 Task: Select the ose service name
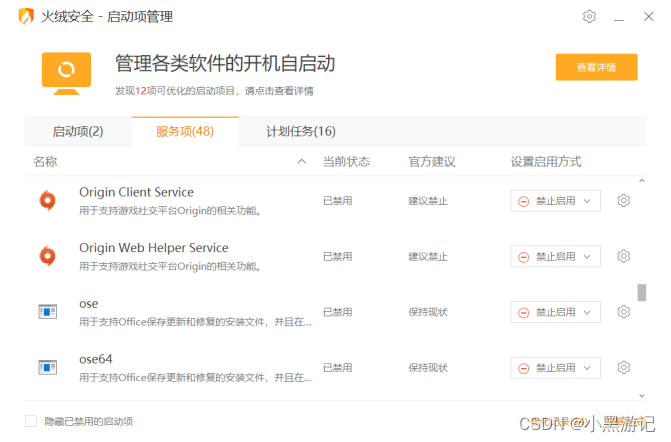pyautogui.click(x=89, y=304)
